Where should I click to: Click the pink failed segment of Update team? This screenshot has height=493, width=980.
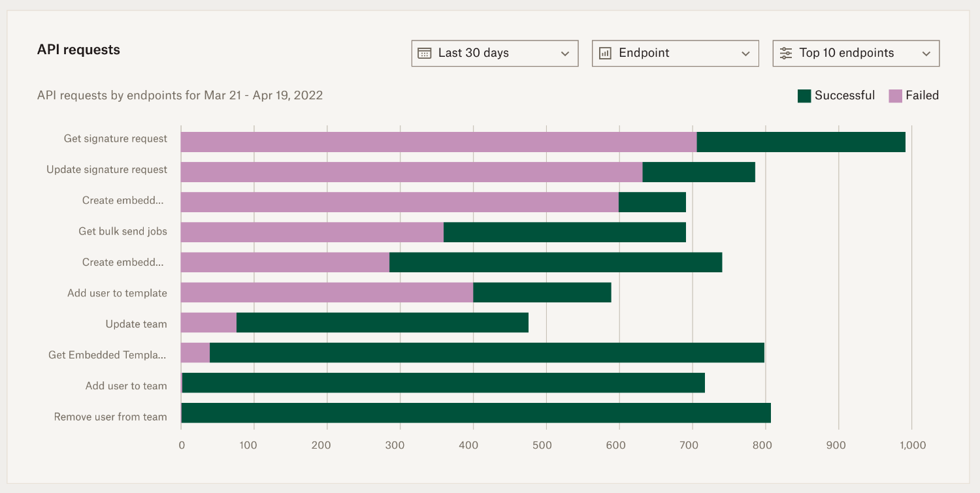[208, 323]
